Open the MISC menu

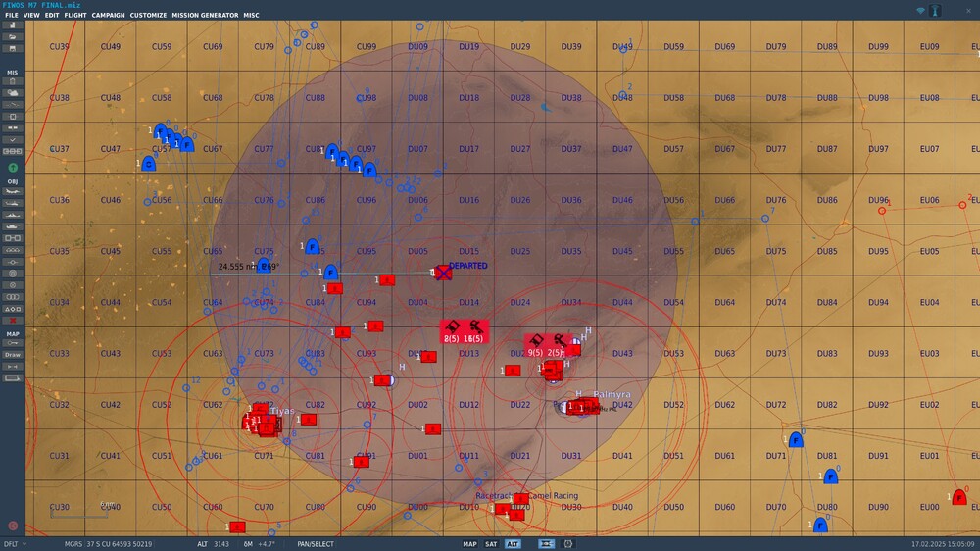(251, 15)
